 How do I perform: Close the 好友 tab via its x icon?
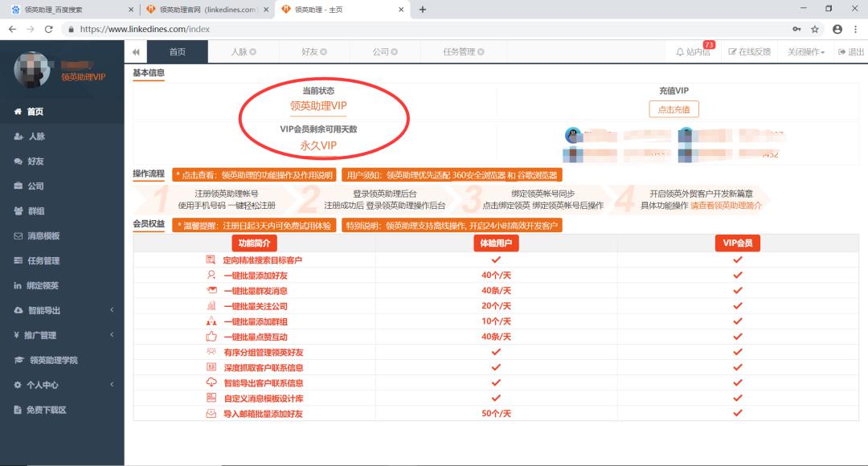[x=324, y=52]
